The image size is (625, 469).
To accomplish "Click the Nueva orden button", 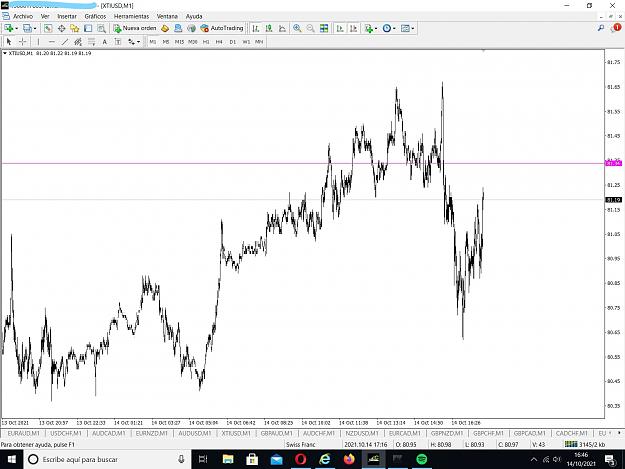I will tap(135, 28).
